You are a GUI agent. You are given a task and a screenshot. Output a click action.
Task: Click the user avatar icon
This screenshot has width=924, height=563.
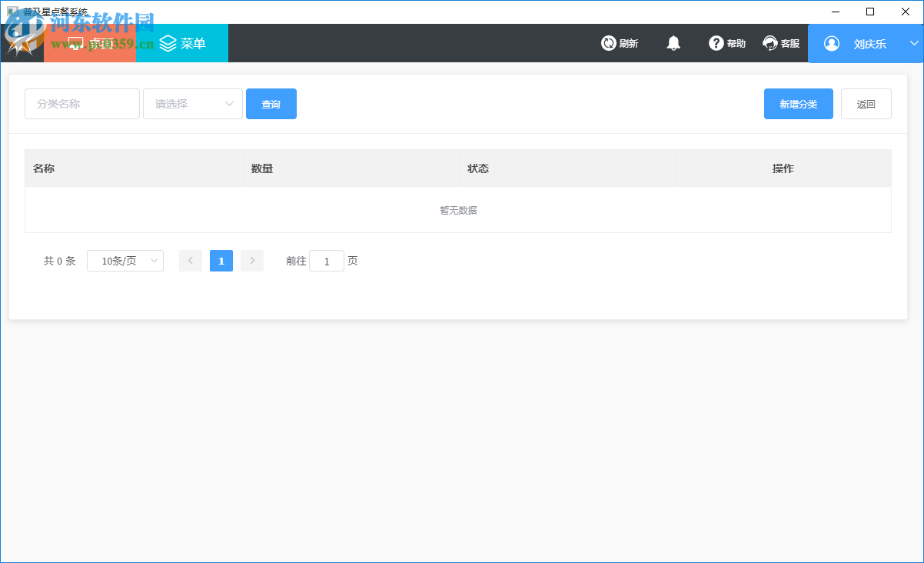pos(831,43)
